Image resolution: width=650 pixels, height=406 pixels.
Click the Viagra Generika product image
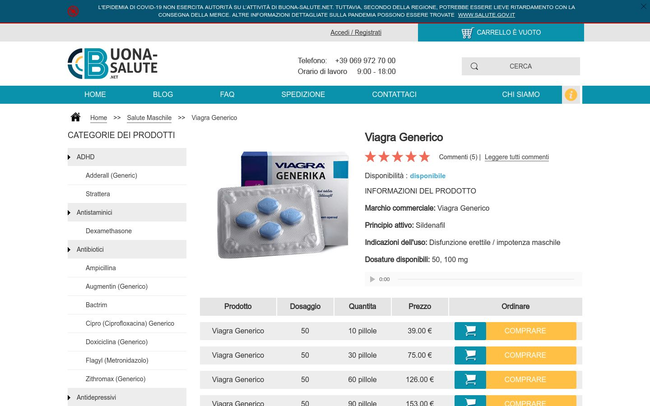pos(283,204)
